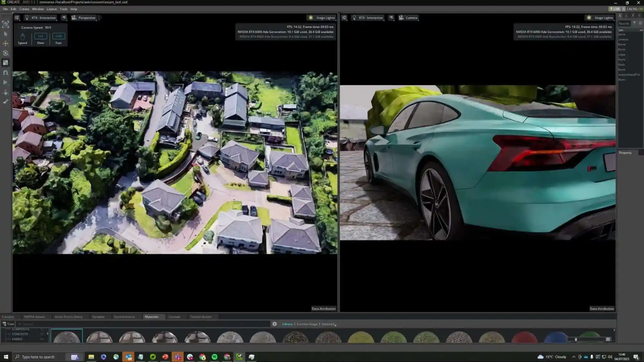Toggle the Tree view button
Viewport: 644px width, 362px height.
coord(8,324)
